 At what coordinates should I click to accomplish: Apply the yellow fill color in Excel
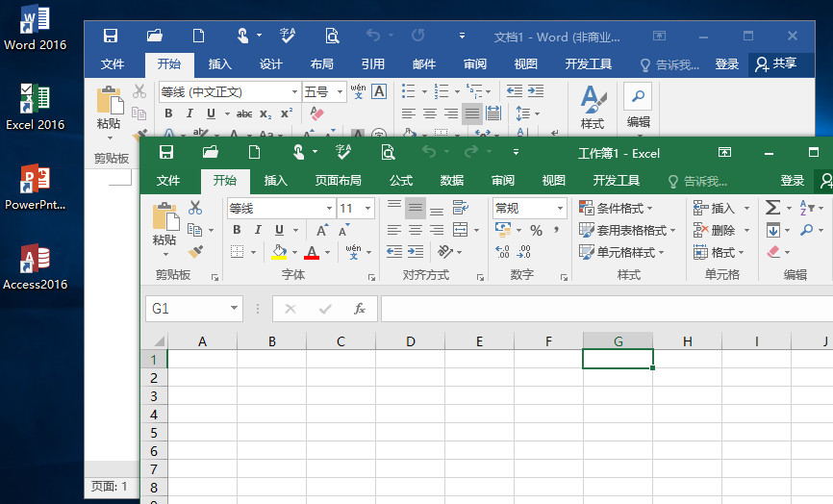coord(279,253)
